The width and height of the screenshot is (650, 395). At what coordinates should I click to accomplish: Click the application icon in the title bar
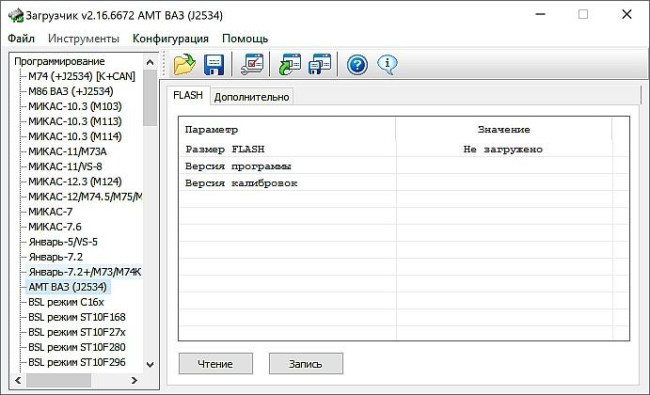click(x=16, y=15)
